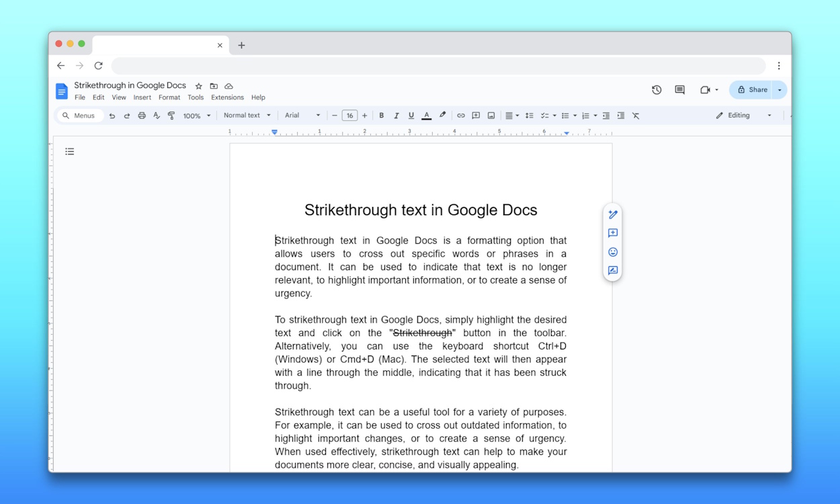This screenshot has height=504, width=840.
Task: Open the comments panel icon
Action: point(679,89)
